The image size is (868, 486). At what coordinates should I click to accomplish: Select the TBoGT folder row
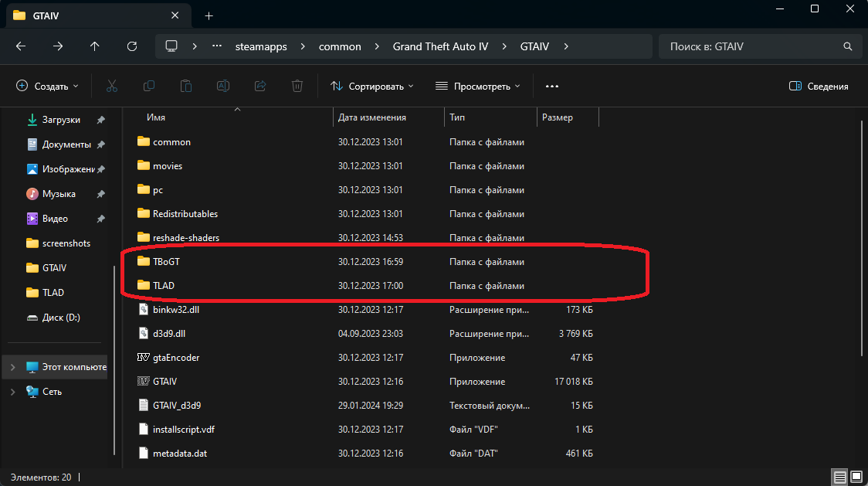[x=365, y=262]
